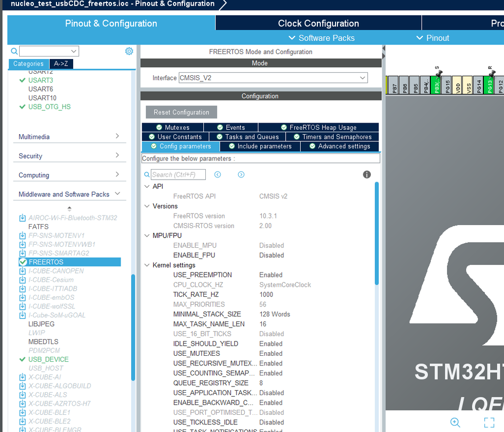The width and height of the screenshot is (504, 432).
Task: Click the TICK_RATE_HZ value 1000
Action: [x=266, y=294]
